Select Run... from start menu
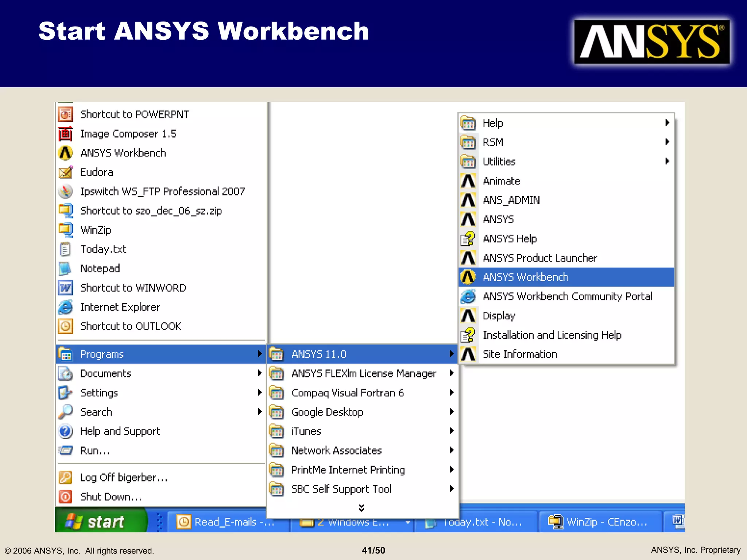Image resolution: width=747 pixels, height=560 pixels. 161,451
